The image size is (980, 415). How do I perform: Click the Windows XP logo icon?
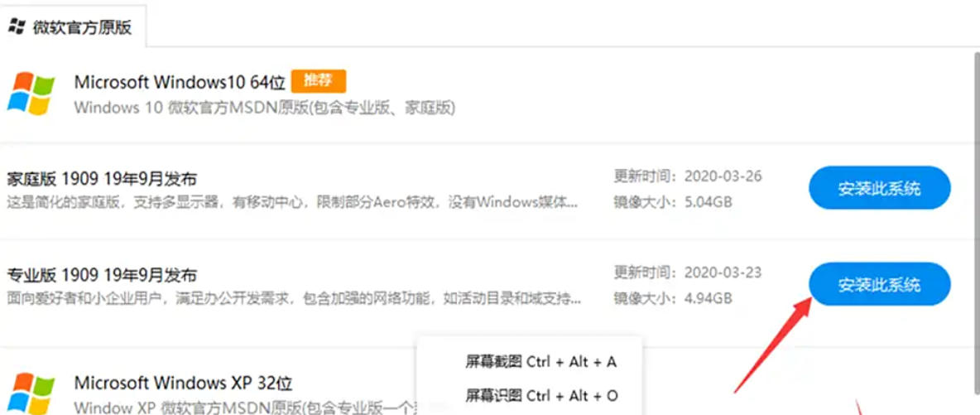tap(31, 393)
